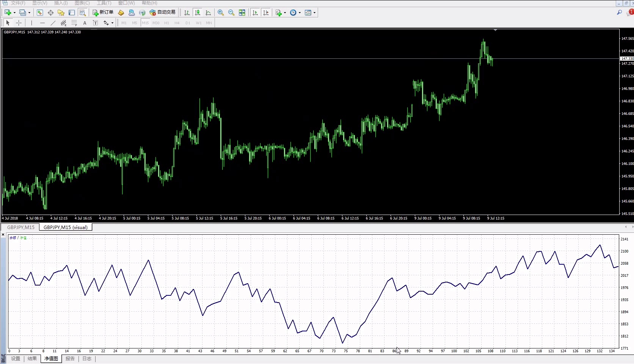Toggle the Terminal window icon
The height and width of the screenshot is (364, 634).
click(72, 13)
